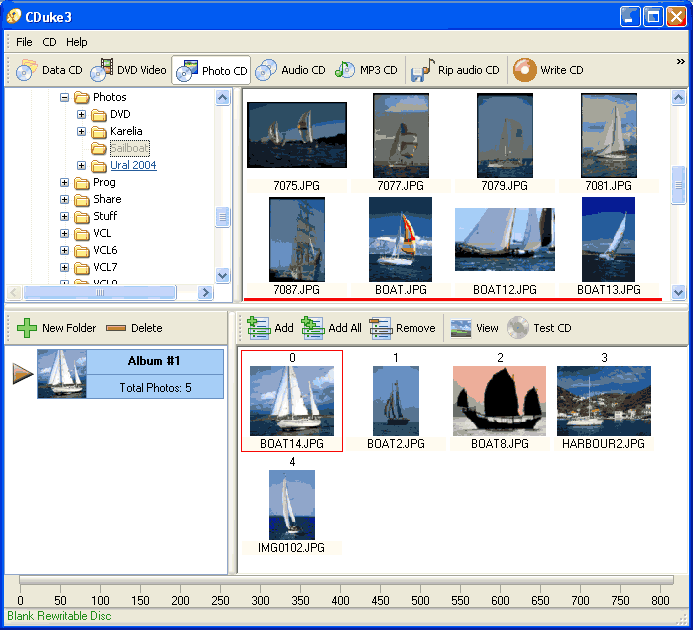Open the Audio CD project

pyautogui.click(x=290, y=70)
